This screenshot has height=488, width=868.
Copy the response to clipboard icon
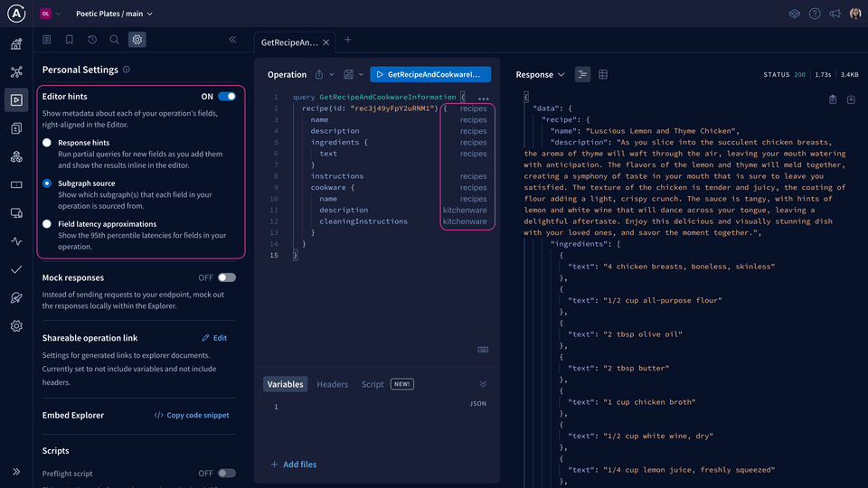click(x=833, y=99)
